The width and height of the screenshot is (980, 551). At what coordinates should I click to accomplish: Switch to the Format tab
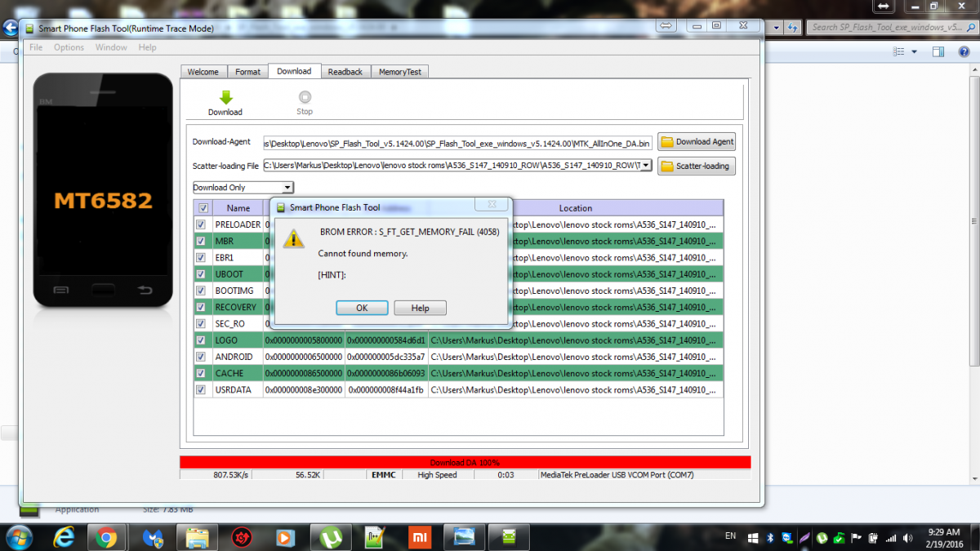pos(247,72)
